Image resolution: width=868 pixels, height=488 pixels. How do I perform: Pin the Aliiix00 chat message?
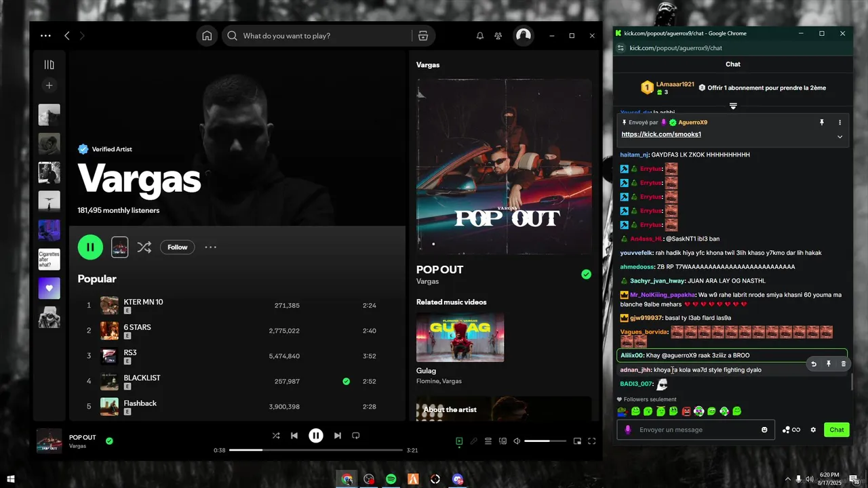(829, 364)
